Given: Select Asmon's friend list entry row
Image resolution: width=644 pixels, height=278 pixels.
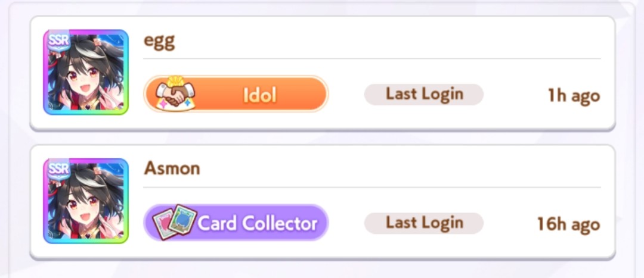Looking at the screenshot, I should coord(323,202).
